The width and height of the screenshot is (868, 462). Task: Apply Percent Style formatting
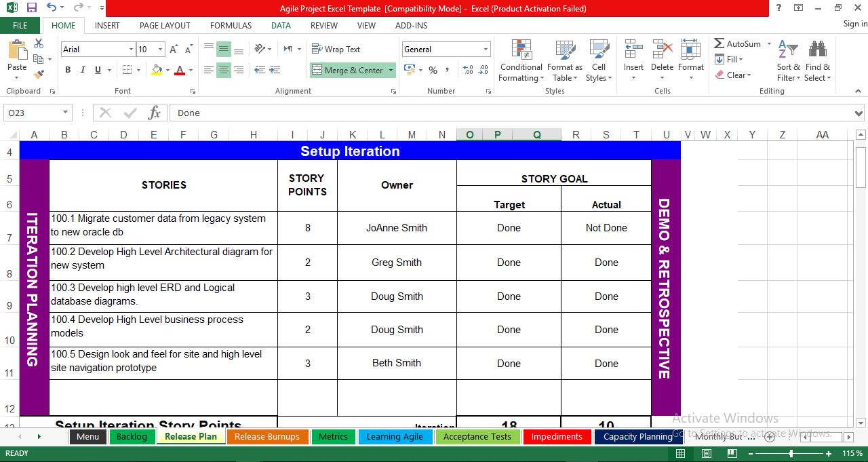pos(432,70)
